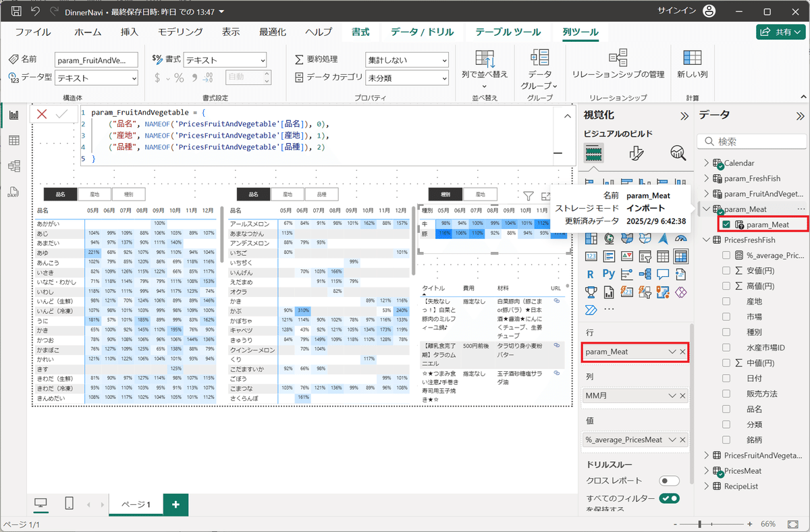
Task: Select the Key influencers visual
Action: click(627, 274)
